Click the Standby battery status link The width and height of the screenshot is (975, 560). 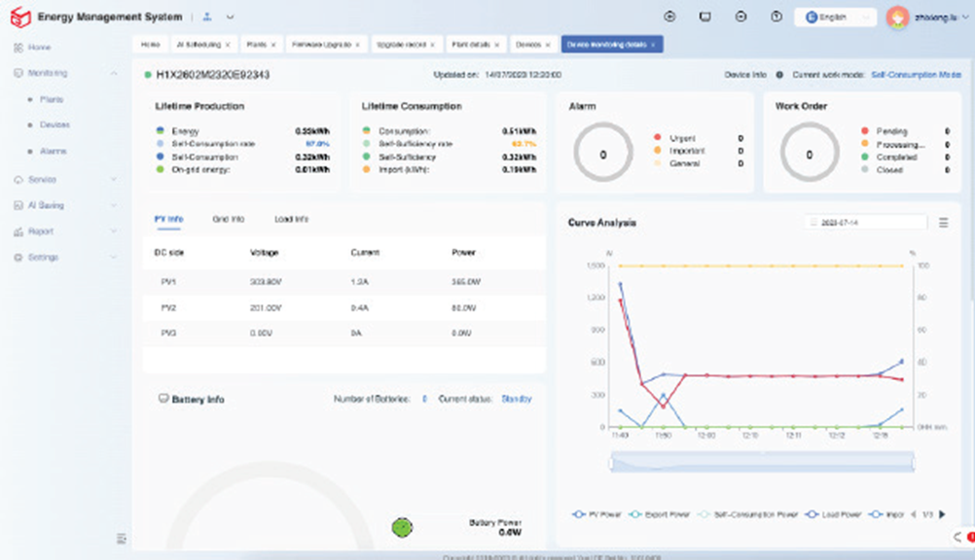(x=517, y=399)
